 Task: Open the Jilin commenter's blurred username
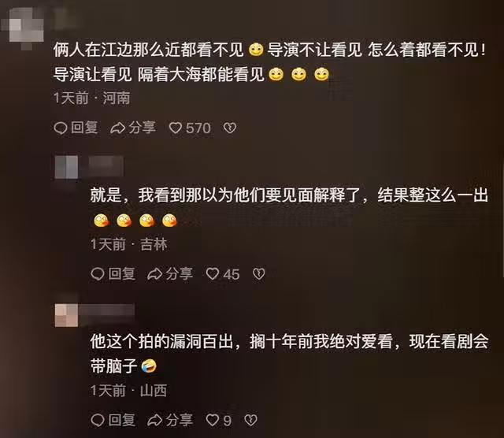106,165
